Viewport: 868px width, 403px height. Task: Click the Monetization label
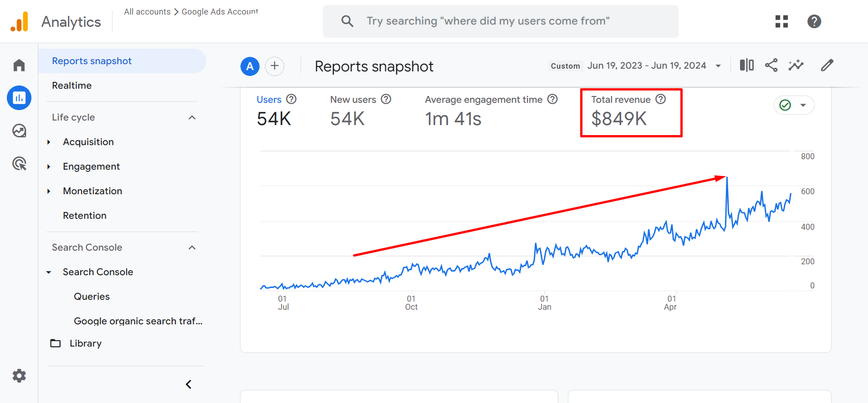(92, 191)
